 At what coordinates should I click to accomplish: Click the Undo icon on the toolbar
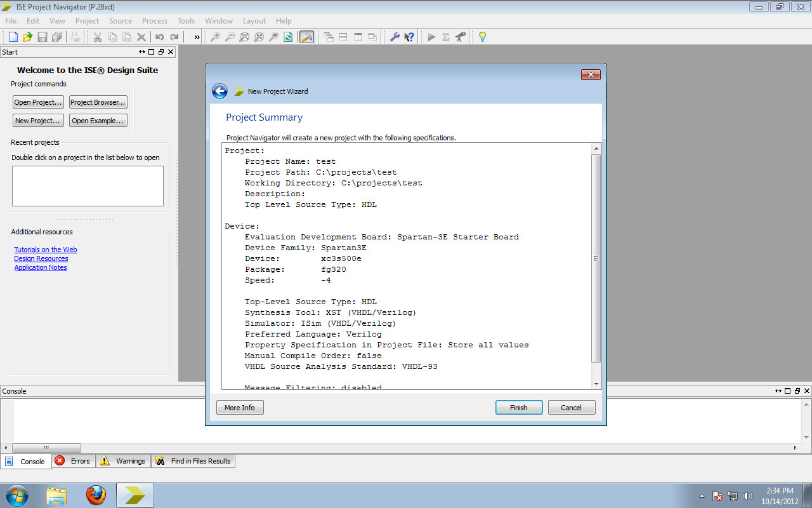coord(159,37)
